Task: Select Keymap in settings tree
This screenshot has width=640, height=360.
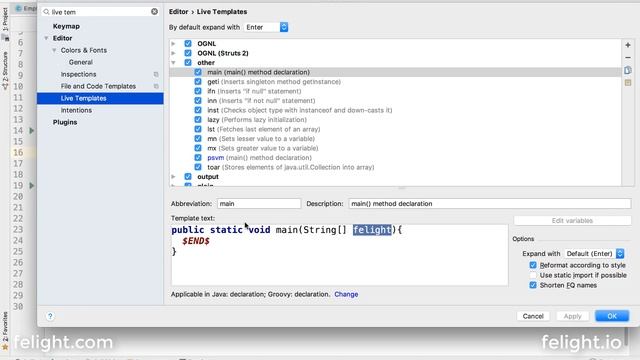Action: pyautogui.click(x=66, y=26)
